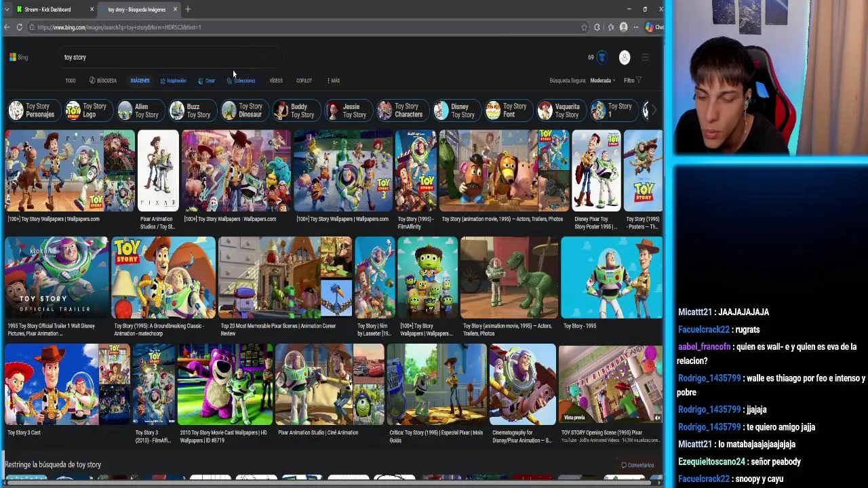868x488 pixels.
Task: Open Toy Story 1995 Groundbreaking Classic thumbnail
Action: [x=163, y=277]
